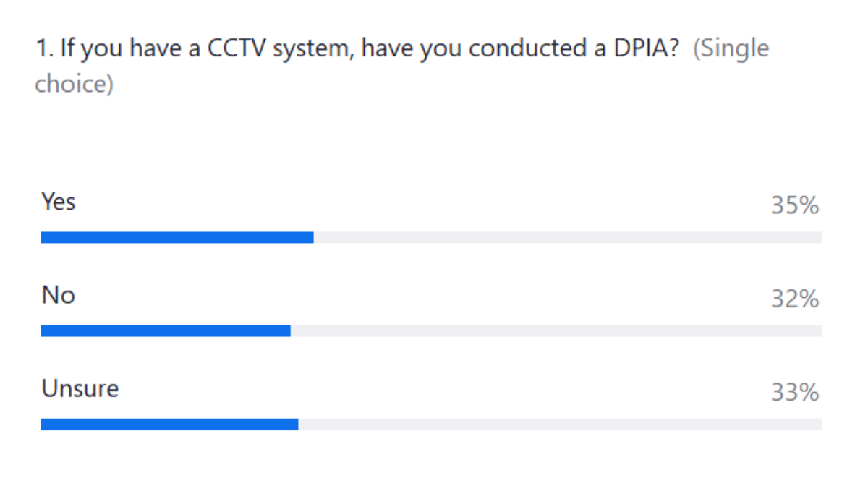Click the Unsure poll option label

click(80, 389)
